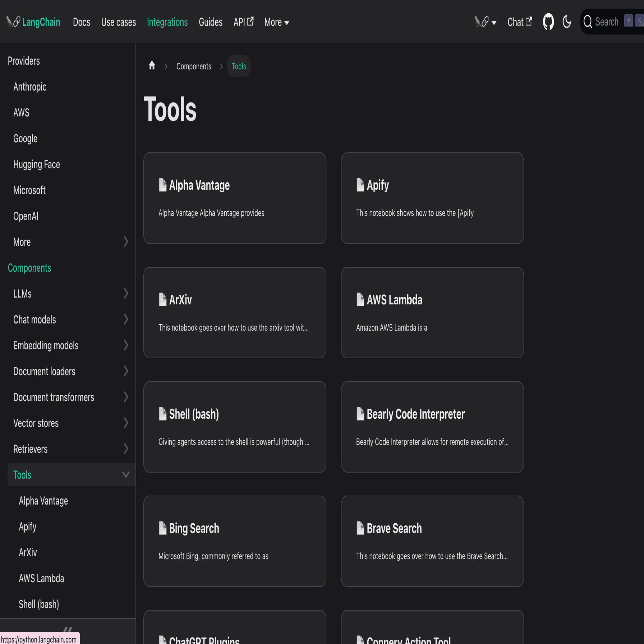Click the Alpha Vantage card document icon
The width and height of the screenshot is (644, 644).
(162, 185)
